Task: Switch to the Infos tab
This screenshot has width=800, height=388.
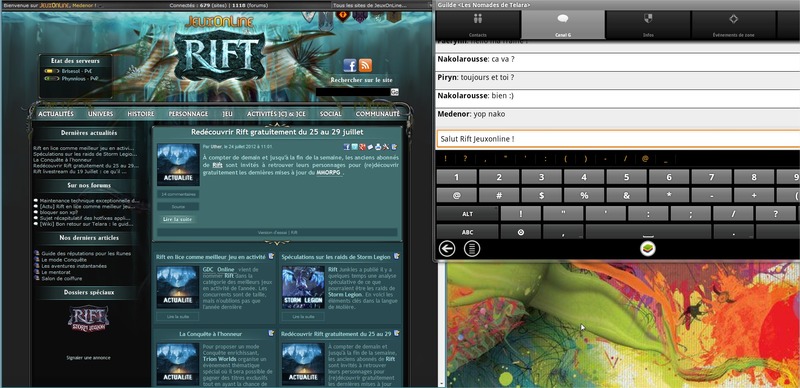Action: (x=648, y=25)
